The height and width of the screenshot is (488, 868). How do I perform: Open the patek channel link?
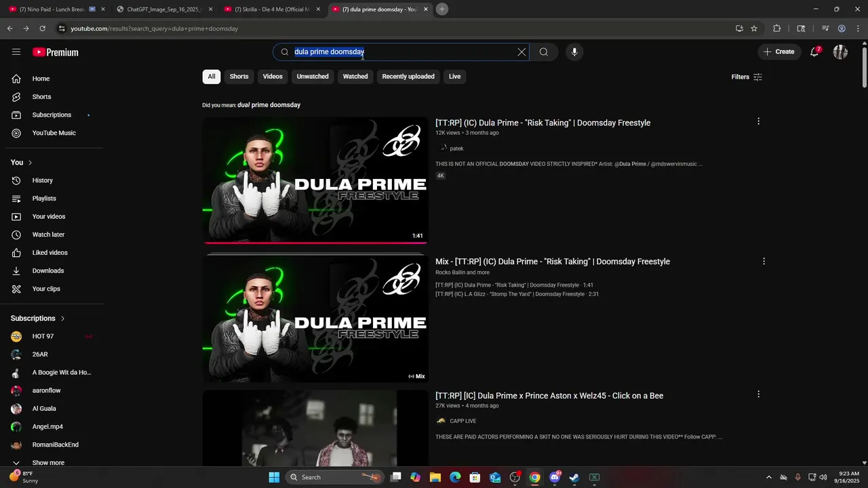tap(456, 148)
